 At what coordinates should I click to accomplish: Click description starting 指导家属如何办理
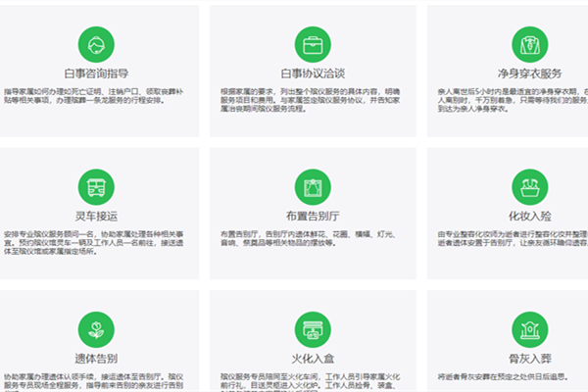[x=94, y=96]
